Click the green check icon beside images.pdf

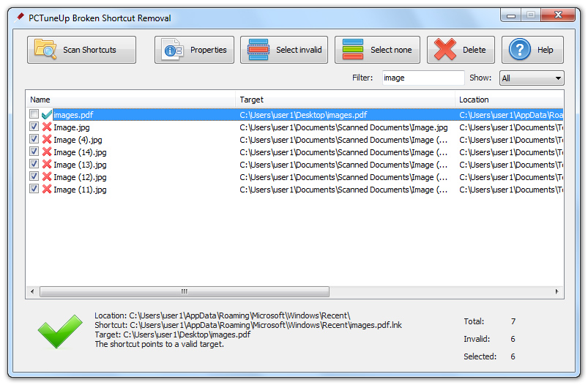click(47, 115)
